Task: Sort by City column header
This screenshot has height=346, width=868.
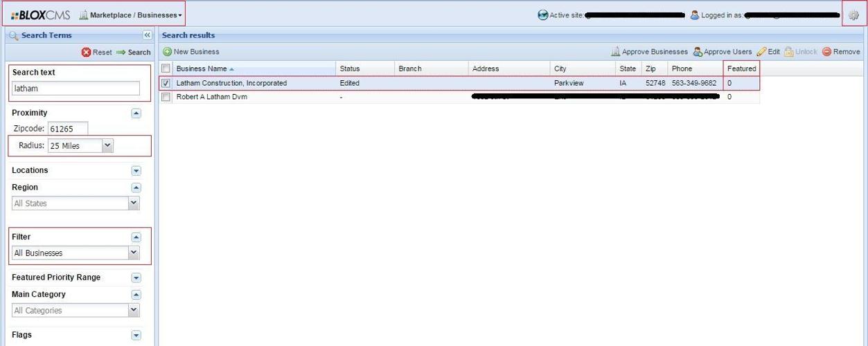Action: tap(583, 69)
